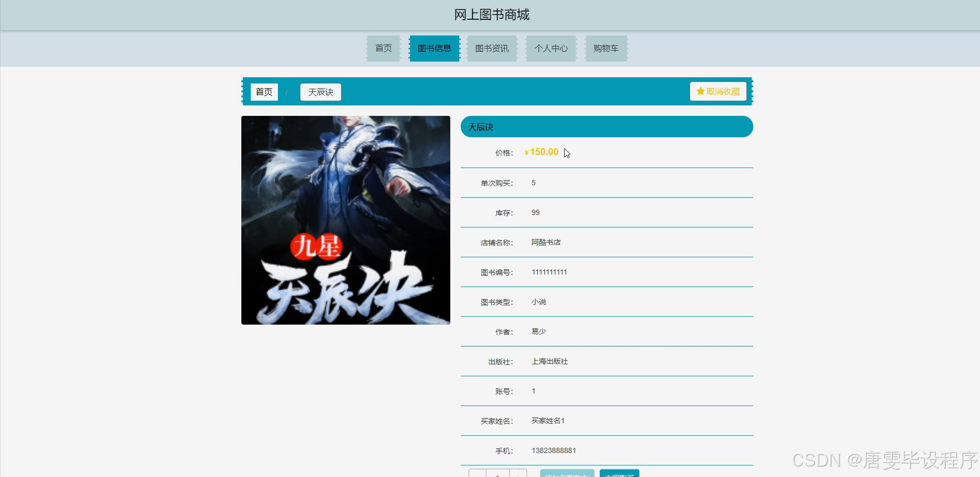Select the phone number 13823888881
The width and height of the screenshot is (980, 477).
pos(554,450)
